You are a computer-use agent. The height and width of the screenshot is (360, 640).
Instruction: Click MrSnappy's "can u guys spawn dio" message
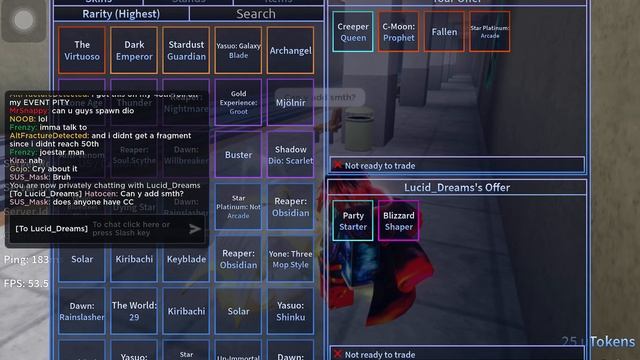click(72, 111)
